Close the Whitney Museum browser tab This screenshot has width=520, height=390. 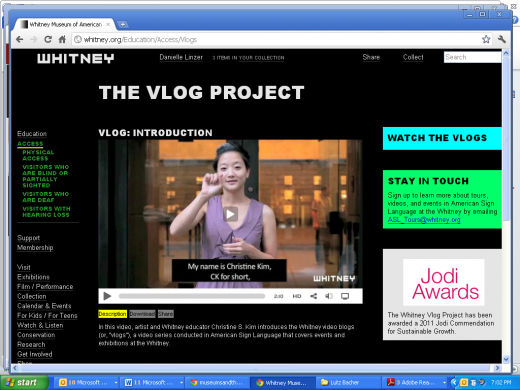108,24
